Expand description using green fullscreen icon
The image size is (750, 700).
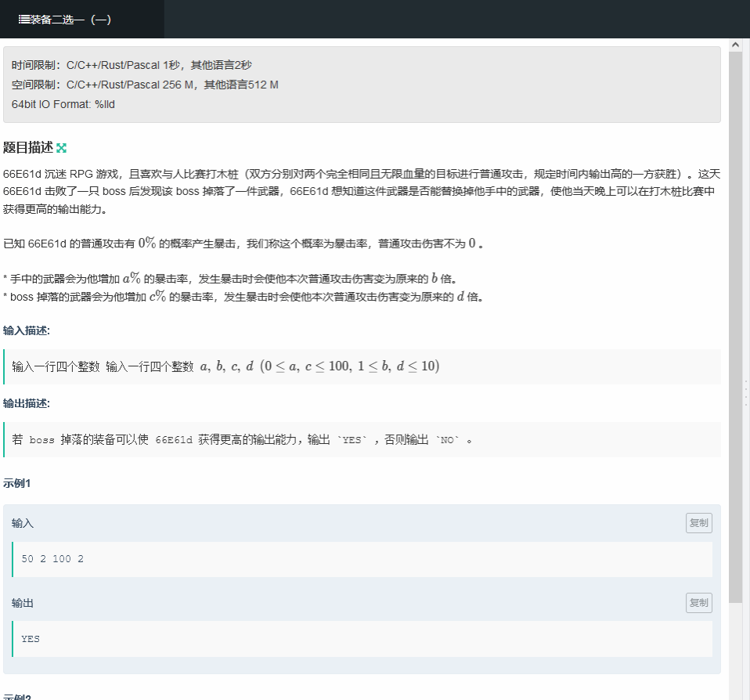(62, 148)
